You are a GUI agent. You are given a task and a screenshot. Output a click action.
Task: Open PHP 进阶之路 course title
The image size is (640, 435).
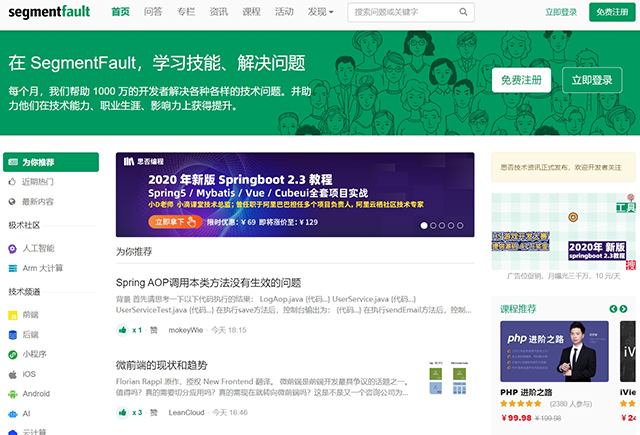click(x=526, y=392)
